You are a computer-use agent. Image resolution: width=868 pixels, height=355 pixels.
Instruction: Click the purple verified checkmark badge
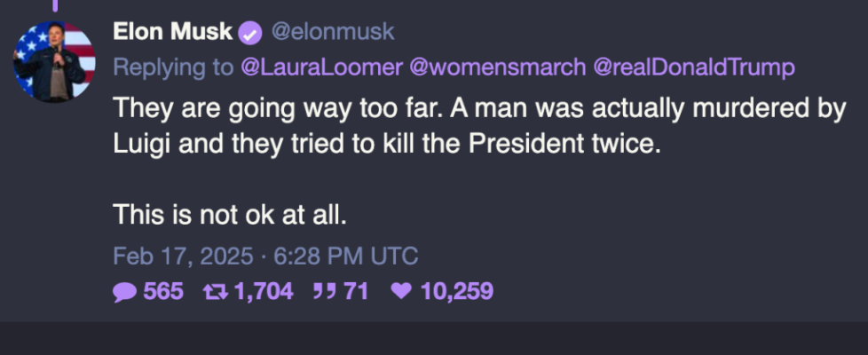[249, 35]
